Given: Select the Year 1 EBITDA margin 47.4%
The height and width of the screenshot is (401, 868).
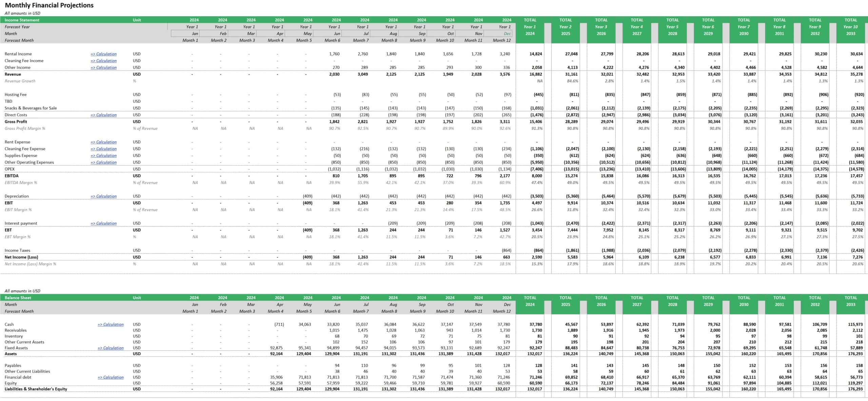Looking at the screenshot, I should pos(537,183).
